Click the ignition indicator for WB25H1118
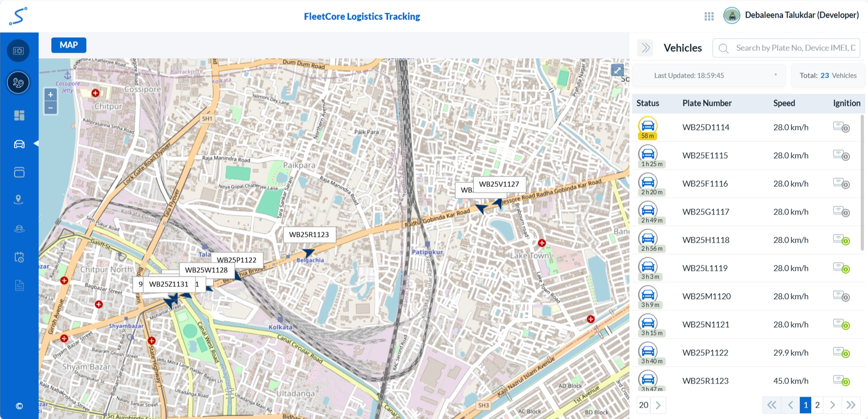 tap(841, 240)
